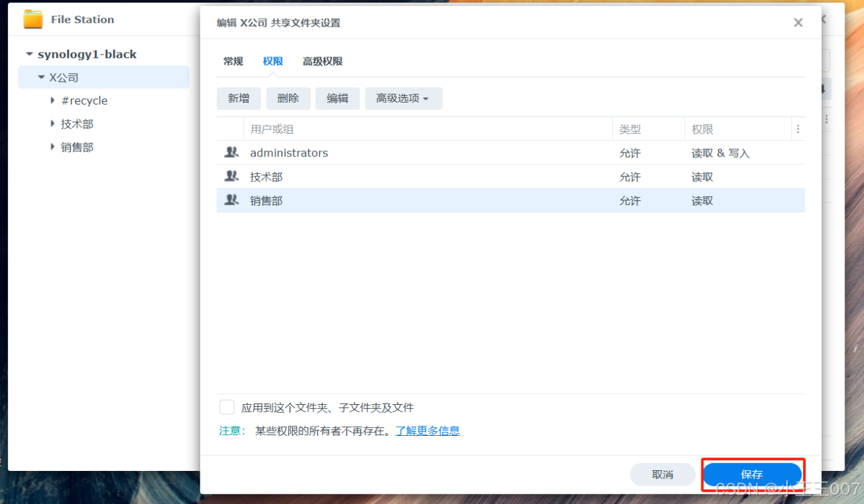Click the group icon beside administrators

(x=232, y=152)
